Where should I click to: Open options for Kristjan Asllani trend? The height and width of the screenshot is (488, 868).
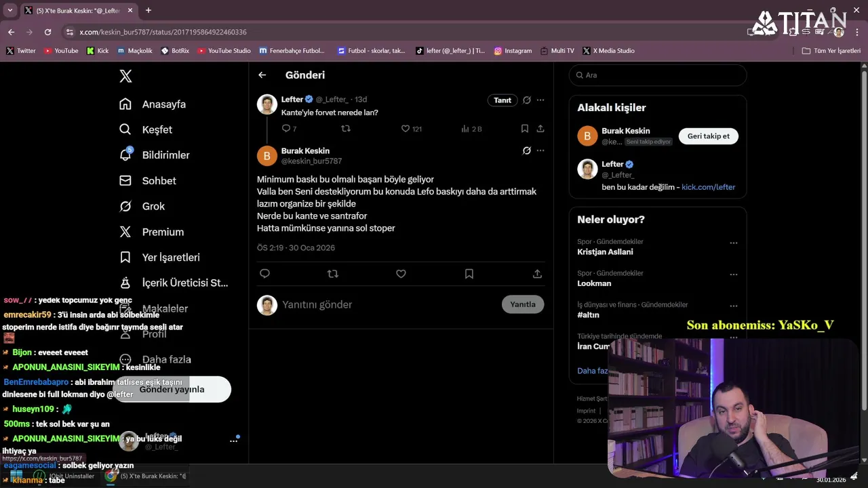point(733,243)
